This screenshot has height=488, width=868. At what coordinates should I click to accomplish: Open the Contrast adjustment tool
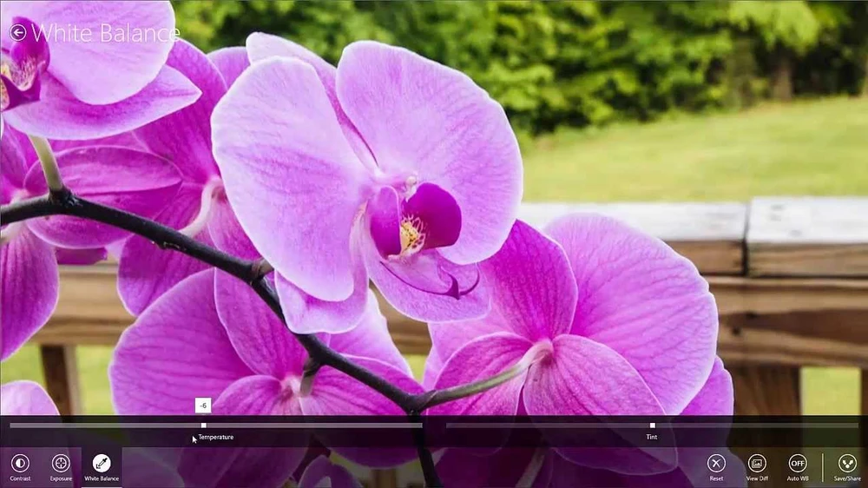(x=20, y=467)
